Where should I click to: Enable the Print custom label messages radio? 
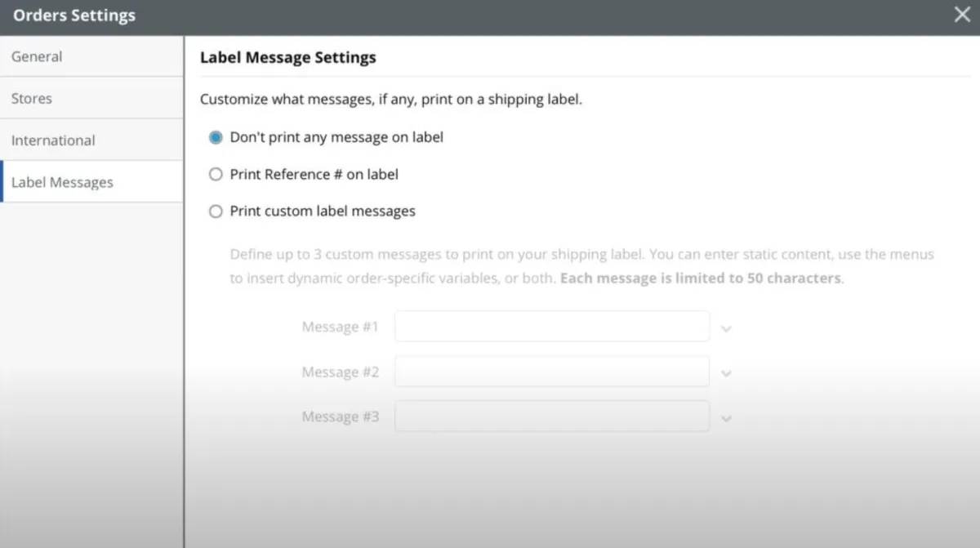(216, 212)
